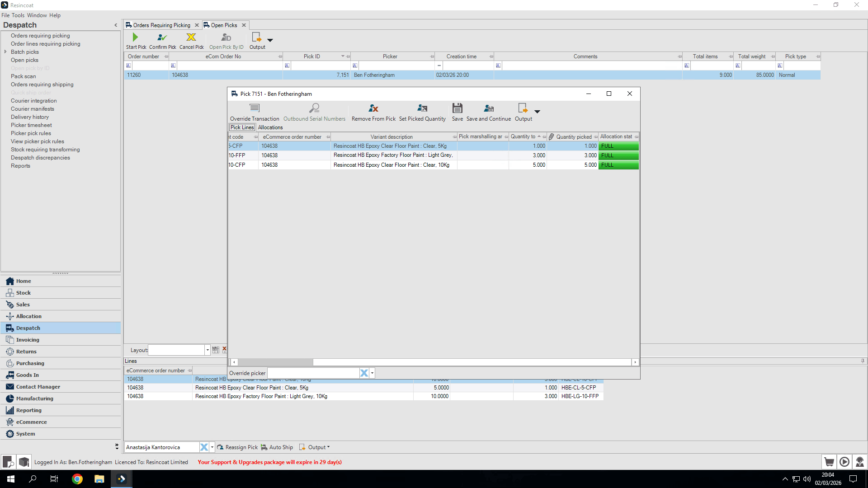Open the Output dropdown arrow in the Open Picks toolbar
The image size is (868, 488).
coord(270,40)
